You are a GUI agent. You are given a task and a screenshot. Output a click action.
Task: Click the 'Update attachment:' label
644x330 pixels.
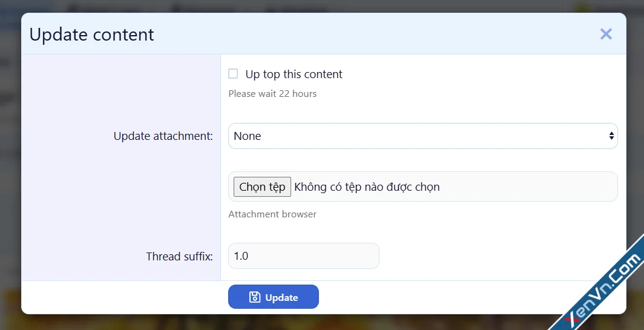163,136
